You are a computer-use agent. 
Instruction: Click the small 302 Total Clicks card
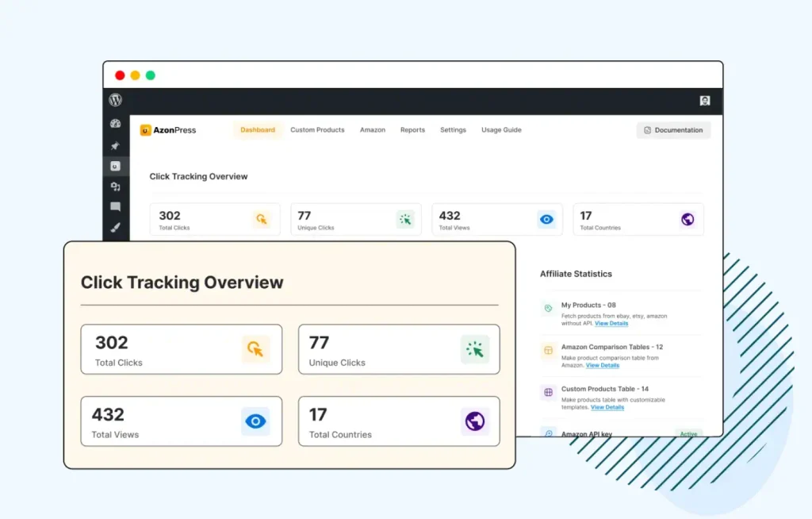click(x=215, y=219)
